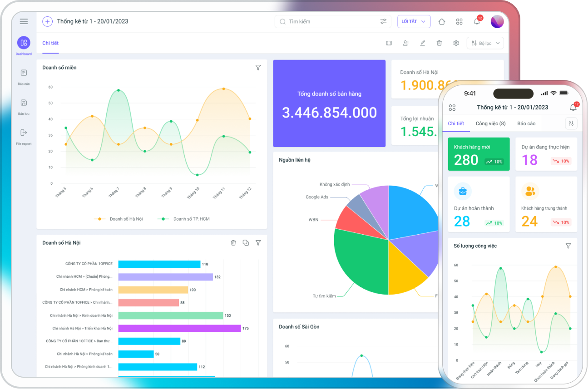Open the notifications bell
The width and height of the screenshot is (588, 389).
[x=477, y=21]
